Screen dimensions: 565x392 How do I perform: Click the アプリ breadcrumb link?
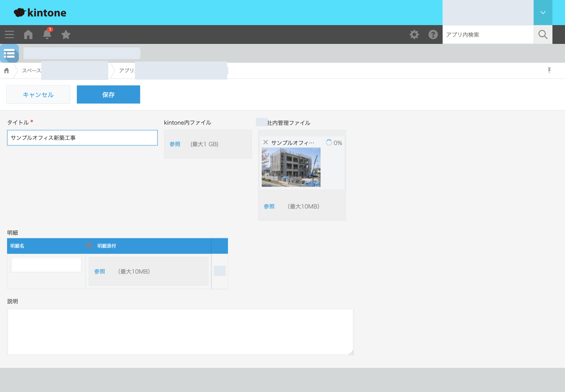(x=127, y=71)
